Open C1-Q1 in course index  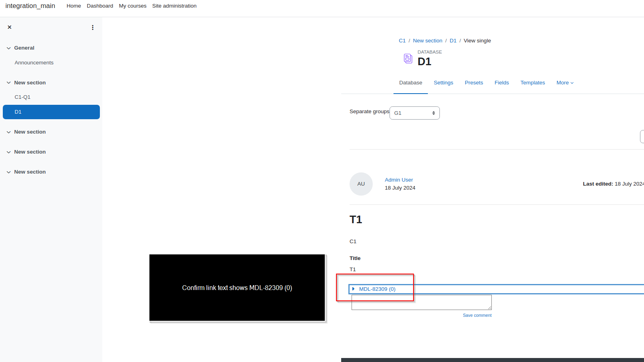(22, 97)
